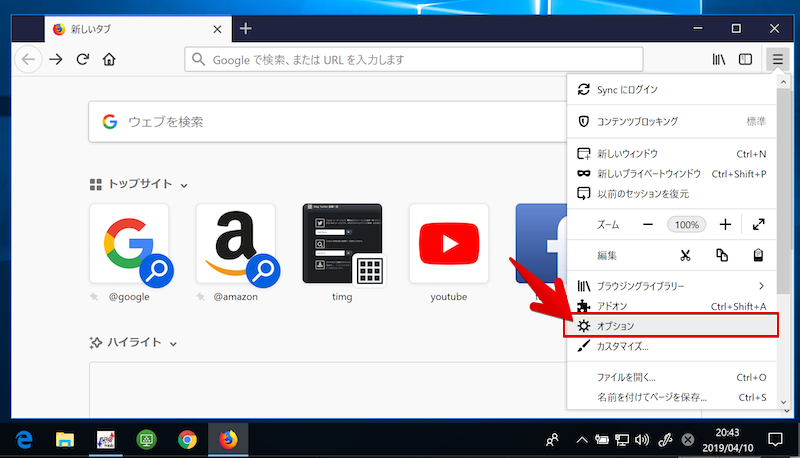Enter full screen via zoom row arrow icon
Viewport: 800px width, 458px height.
[x=758, y=224]
